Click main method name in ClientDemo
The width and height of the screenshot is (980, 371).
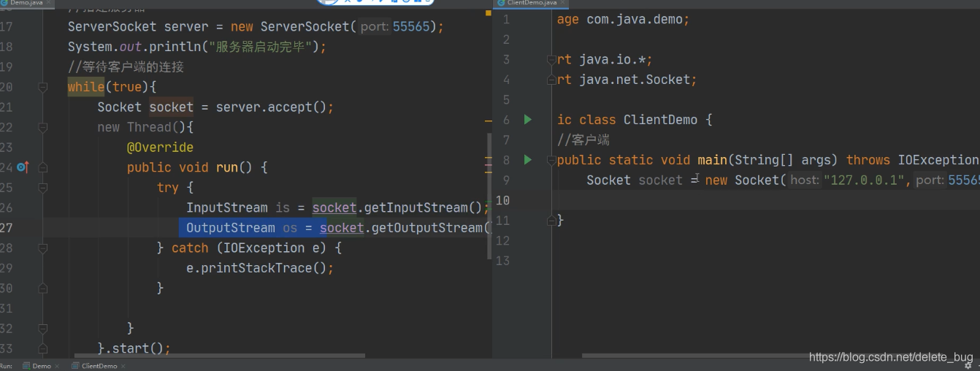pos(712,160)
